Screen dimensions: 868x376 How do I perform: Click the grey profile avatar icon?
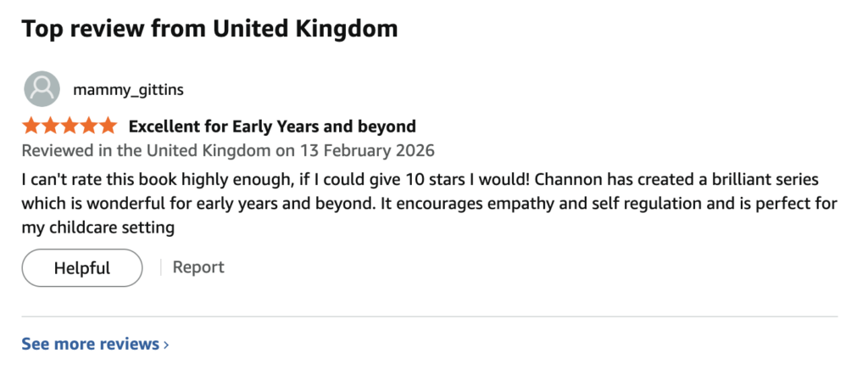pyautogui.click(x=42, y=89)
